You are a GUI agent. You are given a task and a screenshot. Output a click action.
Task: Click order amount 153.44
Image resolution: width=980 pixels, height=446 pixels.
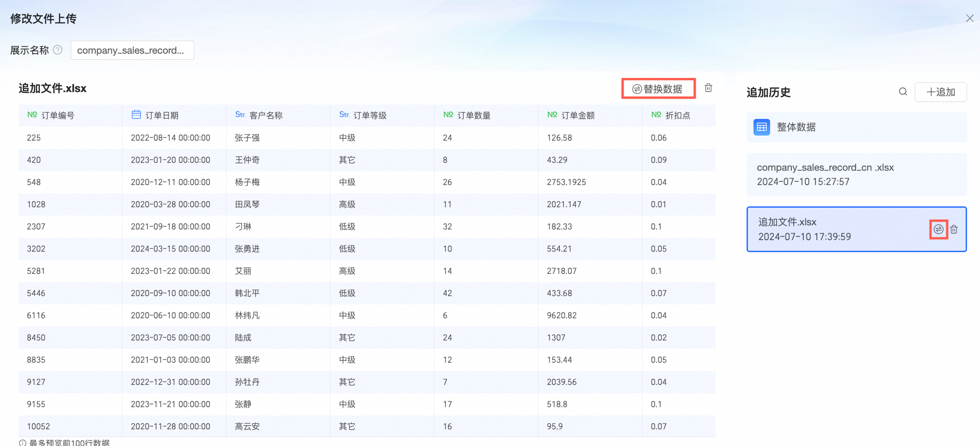(x=559, y=360)
